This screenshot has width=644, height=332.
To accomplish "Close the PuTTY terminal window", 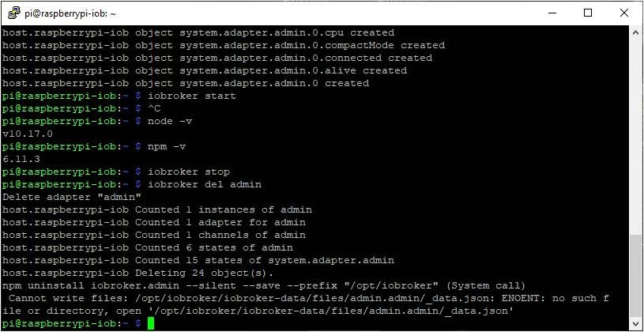I will point(624,13).
